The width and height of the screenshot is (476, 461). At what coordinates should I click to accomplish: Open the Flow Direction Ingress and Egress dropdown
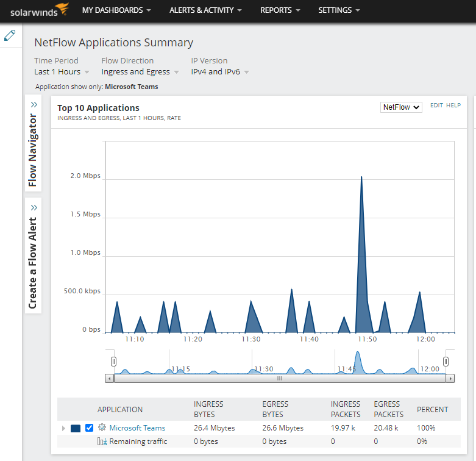(140, 72)
